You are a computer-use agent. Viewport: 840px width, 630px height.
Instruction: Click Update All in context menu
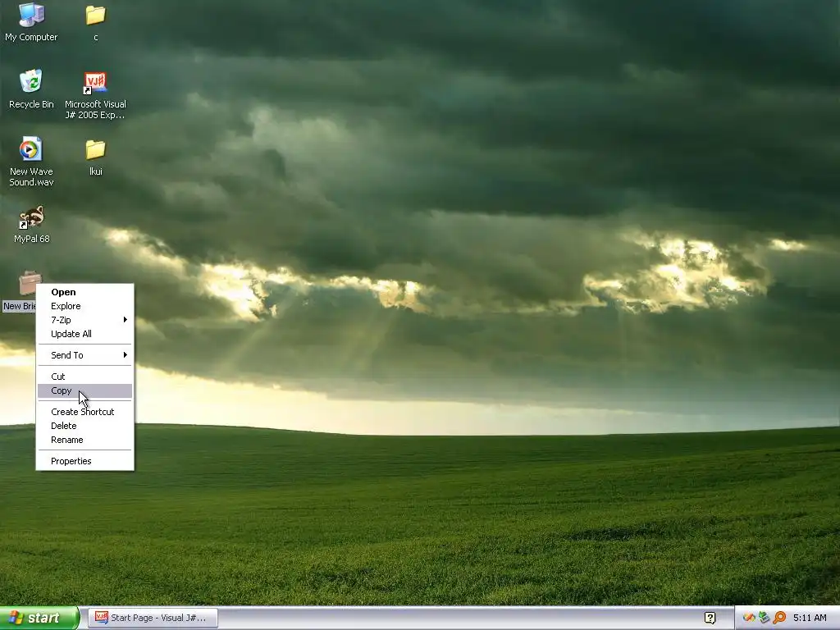[x=84, y=334]
